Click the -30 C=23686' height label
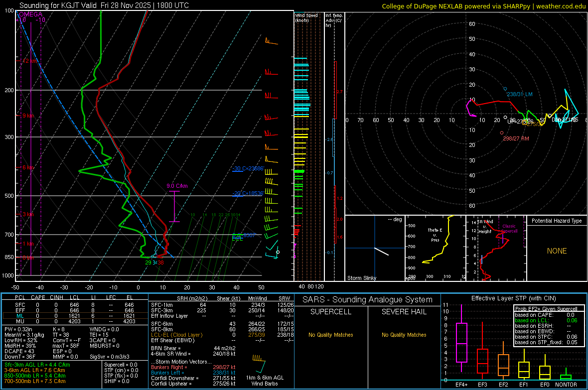The width and height of the screenshot is (588, 390). (x=248, y=168)
